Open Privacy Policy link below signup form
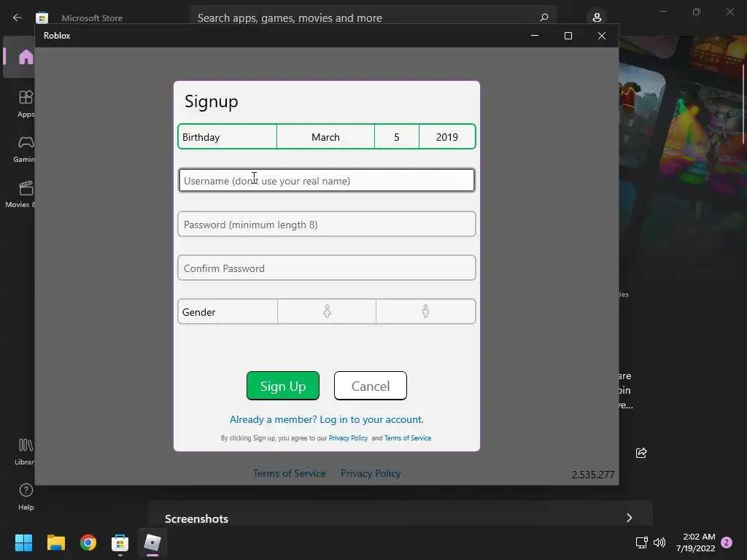Screen dimensions: 747x560 coord(371,473)
